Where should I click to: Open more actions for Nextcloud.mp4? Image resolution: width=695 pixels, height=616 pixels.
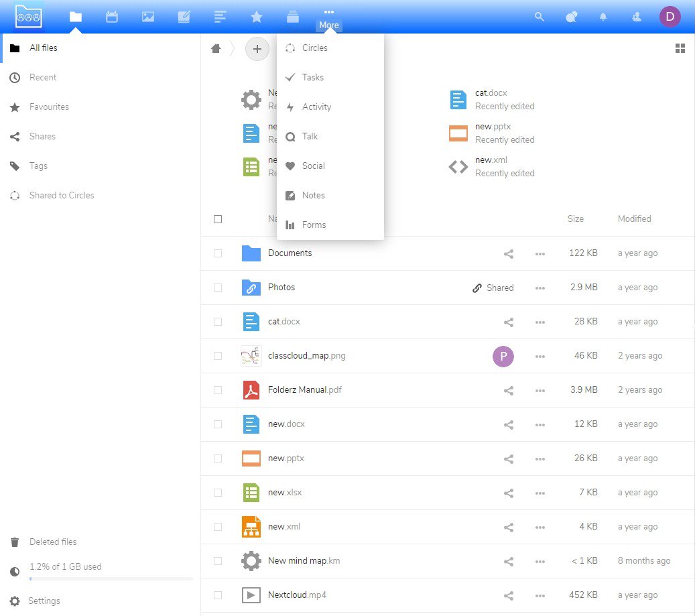click(540, 596)
